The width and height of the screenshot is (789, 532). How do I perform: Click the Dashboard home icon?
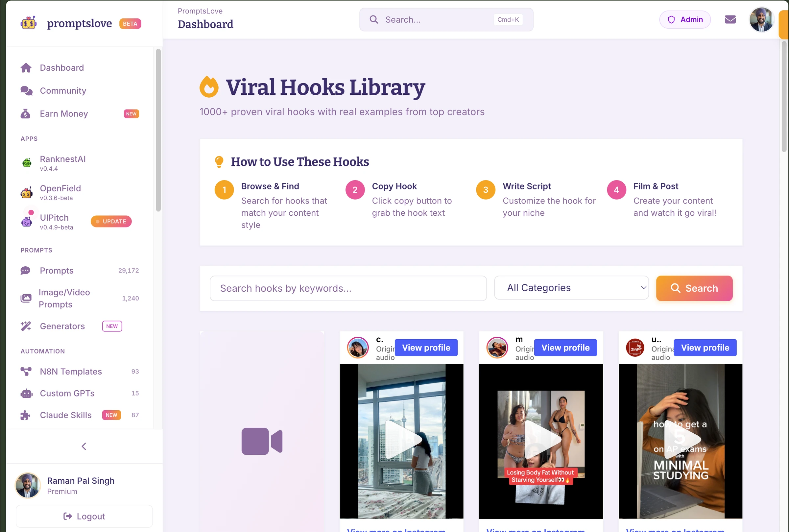coord(26,68)
